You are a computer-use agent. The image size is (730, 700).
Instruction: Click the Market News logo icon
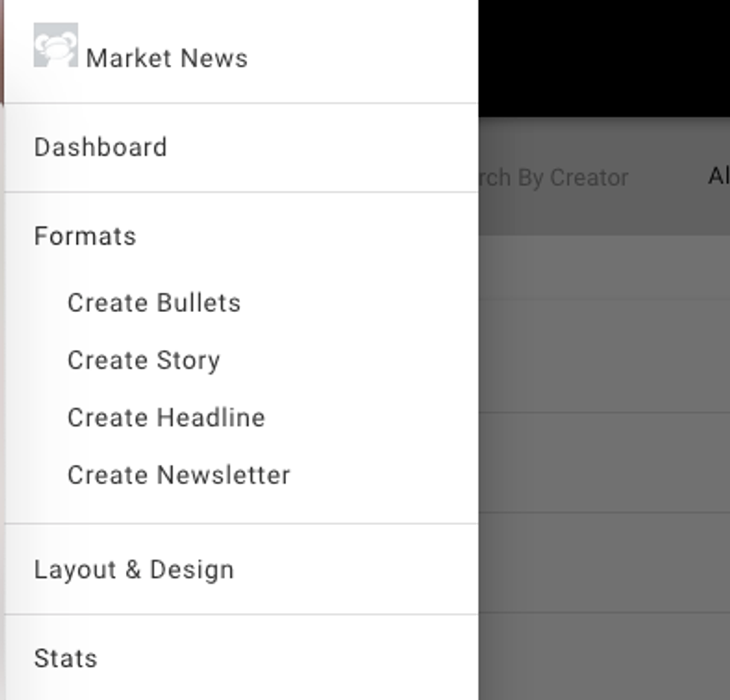[x=55, y=45]
